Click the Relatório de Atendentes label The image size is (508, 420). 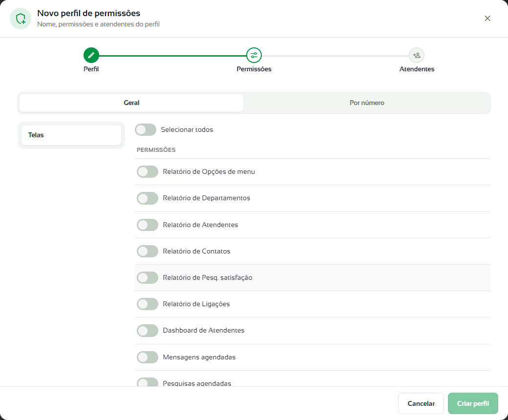pyautogui.click(x=201, y=225)
